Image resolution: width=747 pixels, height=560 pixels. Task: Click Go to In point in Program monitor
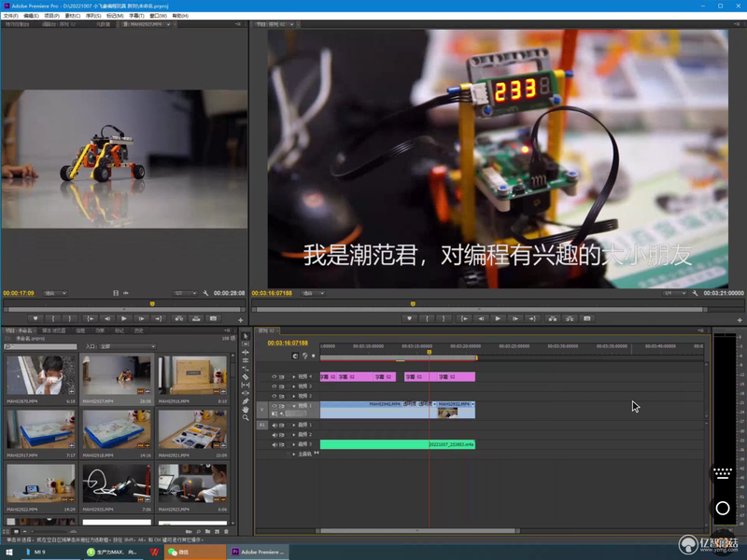point(464,318)
